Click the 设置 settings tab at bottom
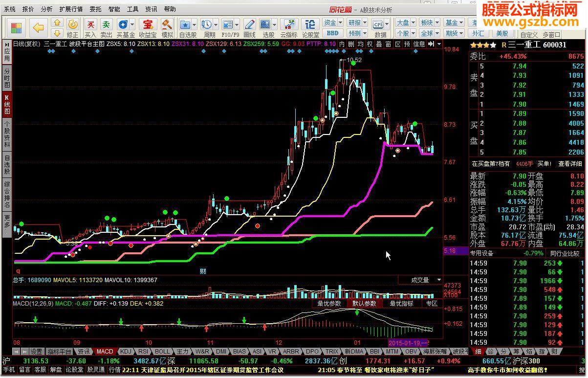The width and height of the screenshot is (588, 378). (x=37, y=352)
